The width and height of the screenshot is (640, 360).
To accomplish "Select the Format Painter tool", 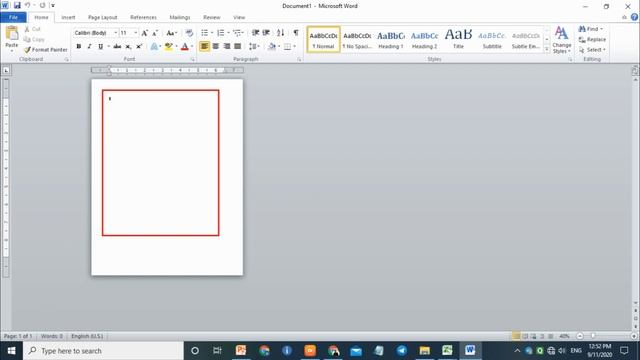I will 45,49.
